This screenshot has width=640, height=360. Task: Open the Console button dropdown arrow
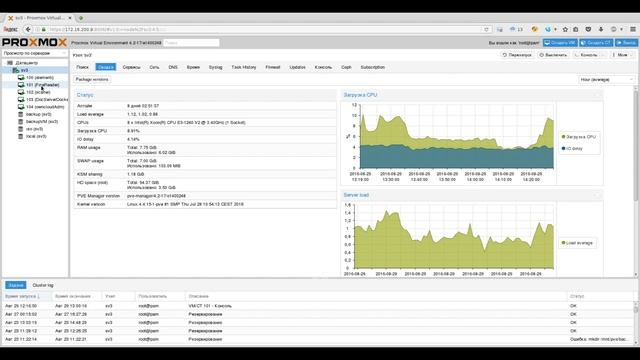click(x=604, y=55)
